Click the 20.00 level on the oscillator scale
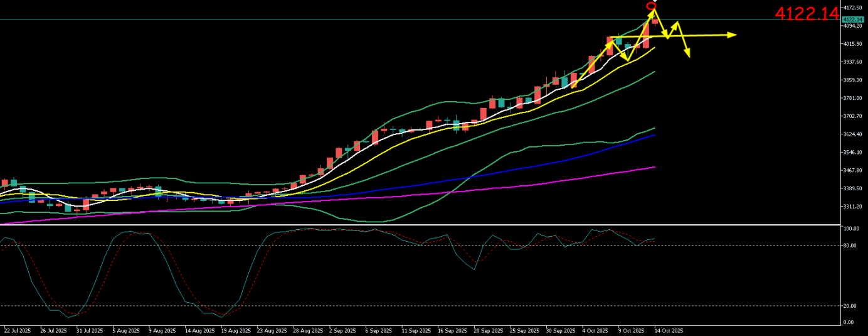The height and width of the screenshot is (336, 868). 850,306
